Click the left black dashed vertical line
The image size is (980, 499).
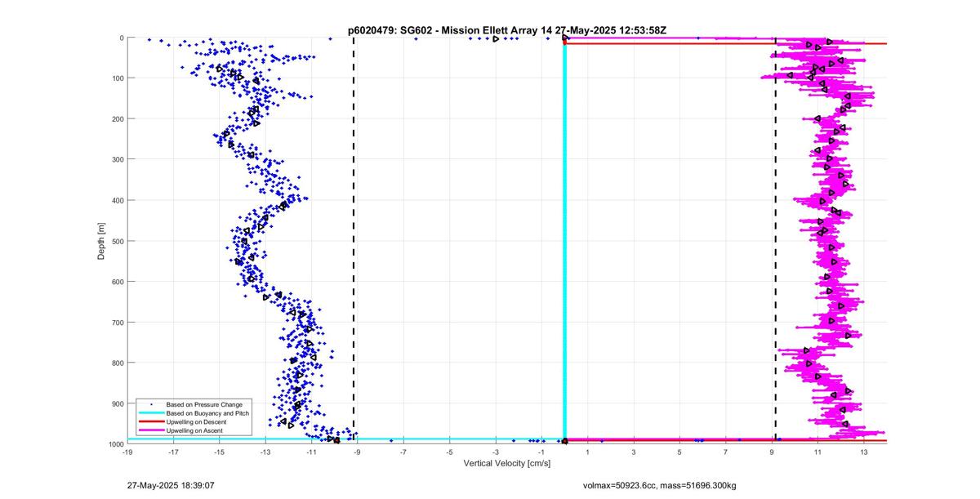(x=354, y=241)
